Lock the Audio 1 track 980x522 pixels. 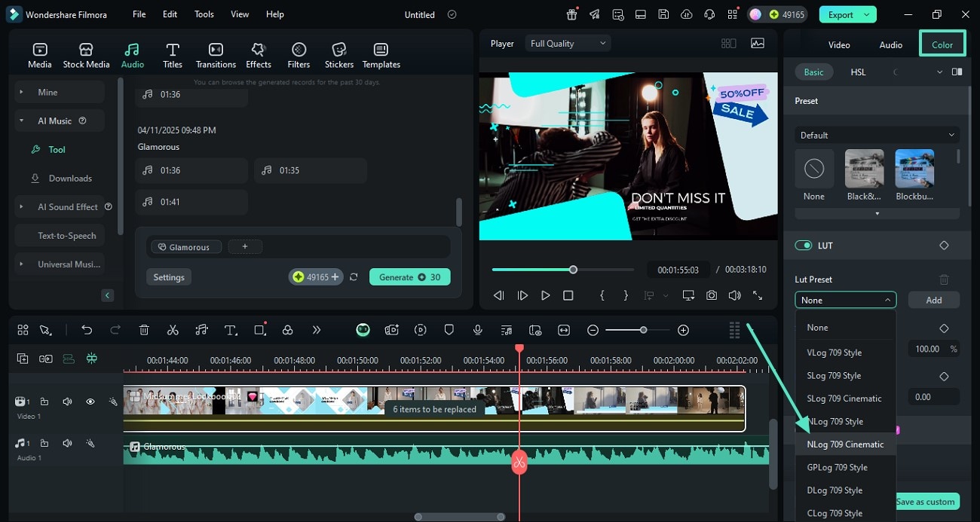click(x=44, y=443)
